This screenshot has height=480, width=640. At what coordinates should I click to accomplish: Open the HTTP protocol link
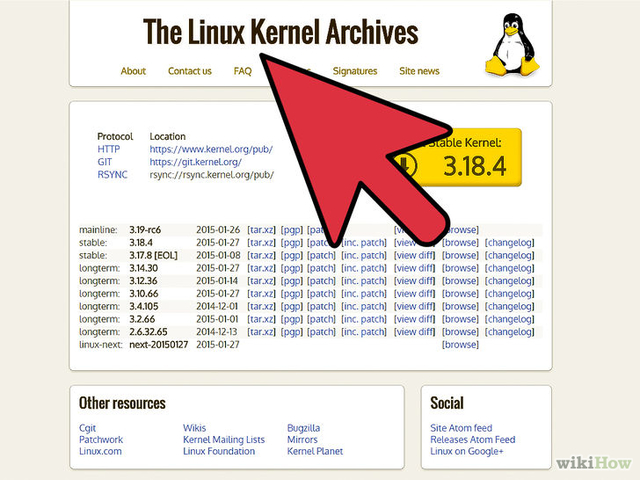point(109,149)
